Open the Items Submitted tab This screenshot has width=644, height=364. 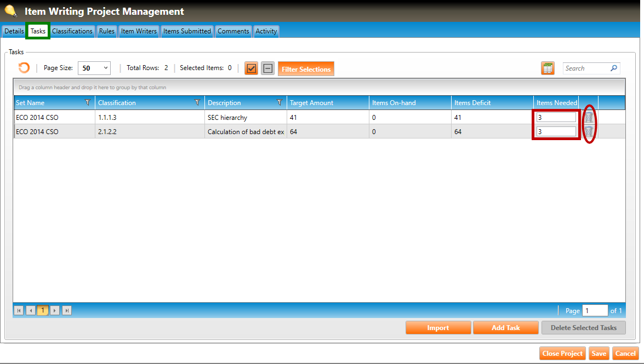187,31
